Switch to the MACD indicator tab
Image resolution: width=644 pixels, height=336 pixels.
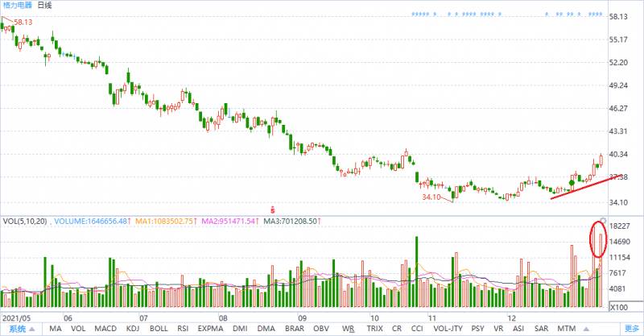(x=105, y=329)
